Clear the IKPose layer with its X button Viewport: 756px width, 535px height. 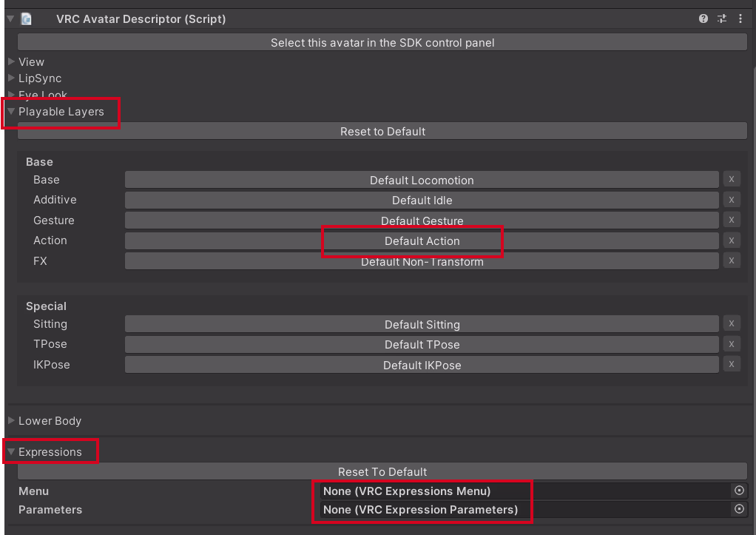[x=732, y=364]
